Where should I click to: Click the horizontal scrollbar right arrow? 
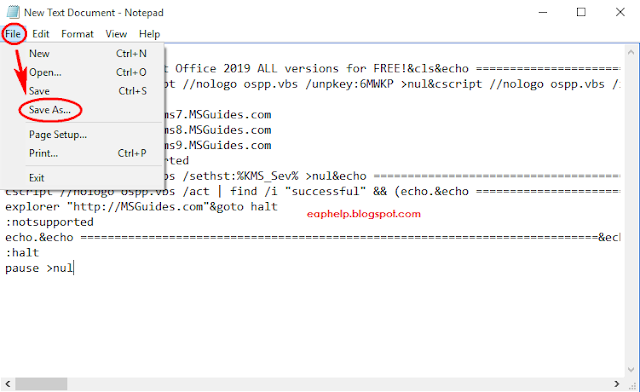click(x=617, y=384)
